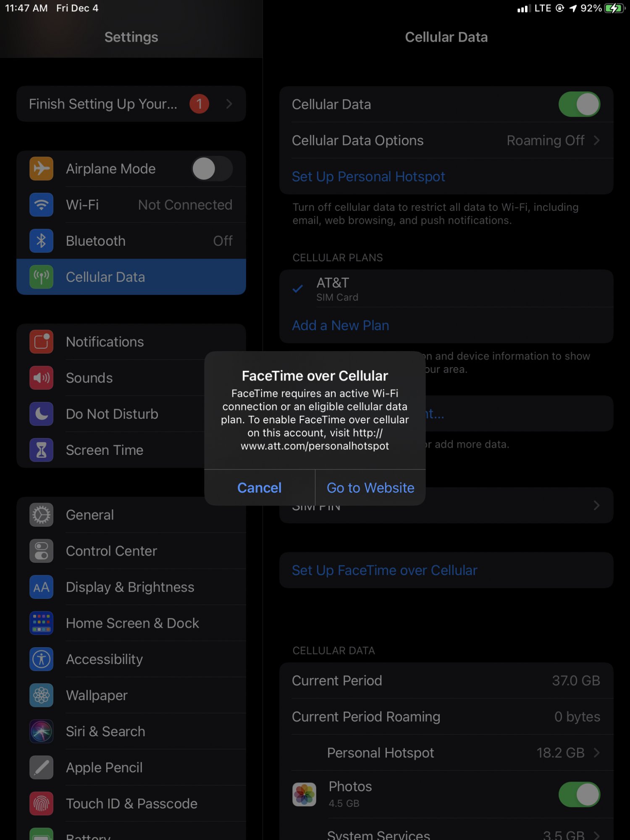
Task: Tap Current Period Roaming row
Action: (446, 717)
